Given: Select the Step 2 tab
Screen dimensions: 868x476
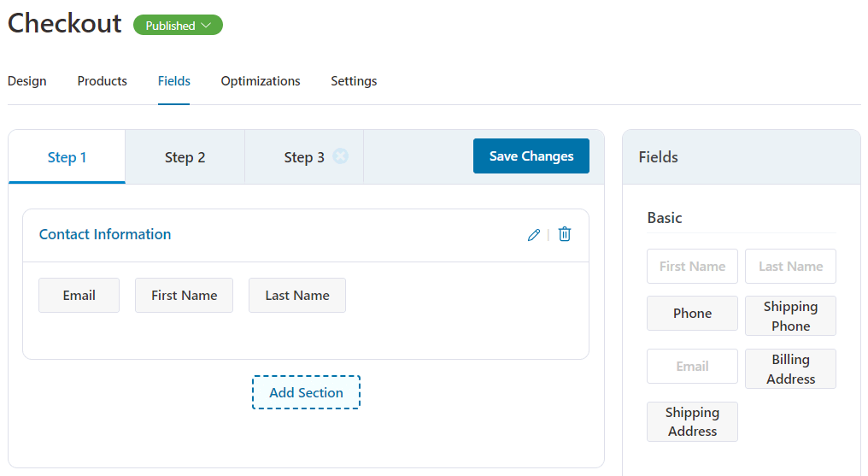Looking at the screenshot, I should pyautogui.click(x=185, y=157).
